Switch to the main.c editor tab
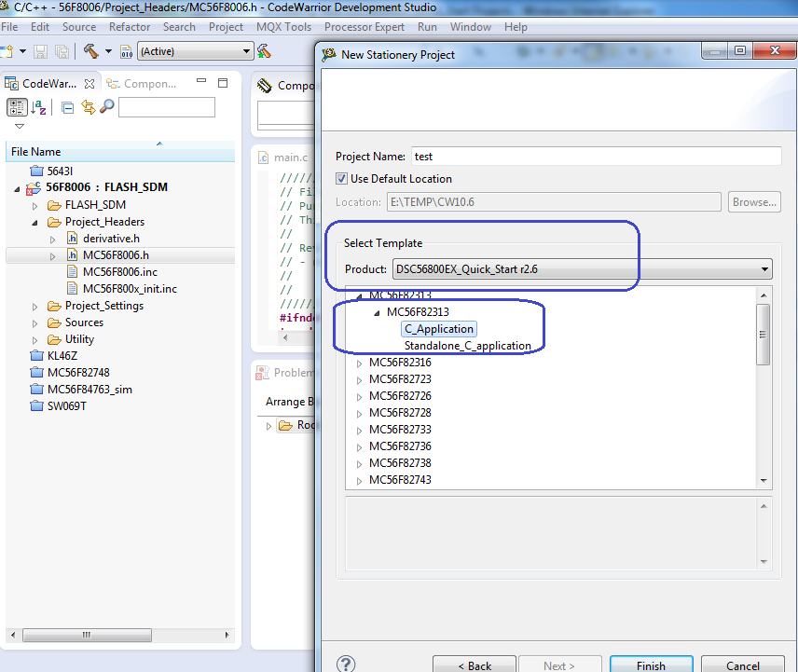Viewport: 798px width, 672px height. pos(283,158)
